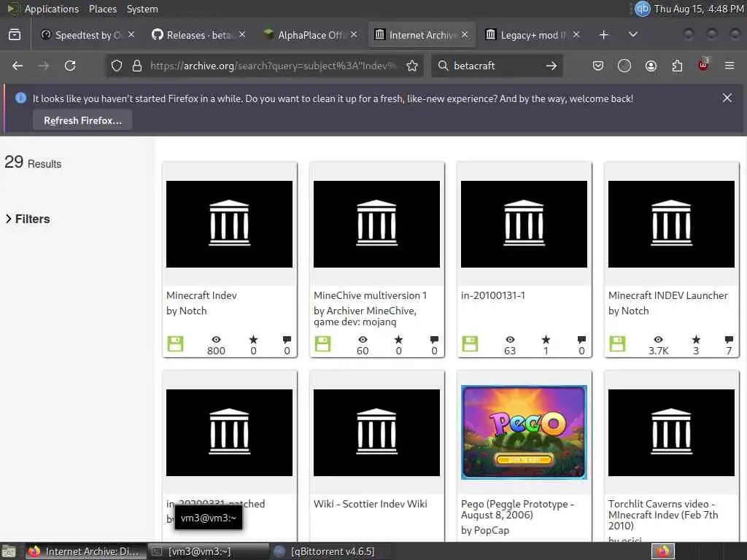Click the favorites star on in-20100131-1 card

point(546,340)
